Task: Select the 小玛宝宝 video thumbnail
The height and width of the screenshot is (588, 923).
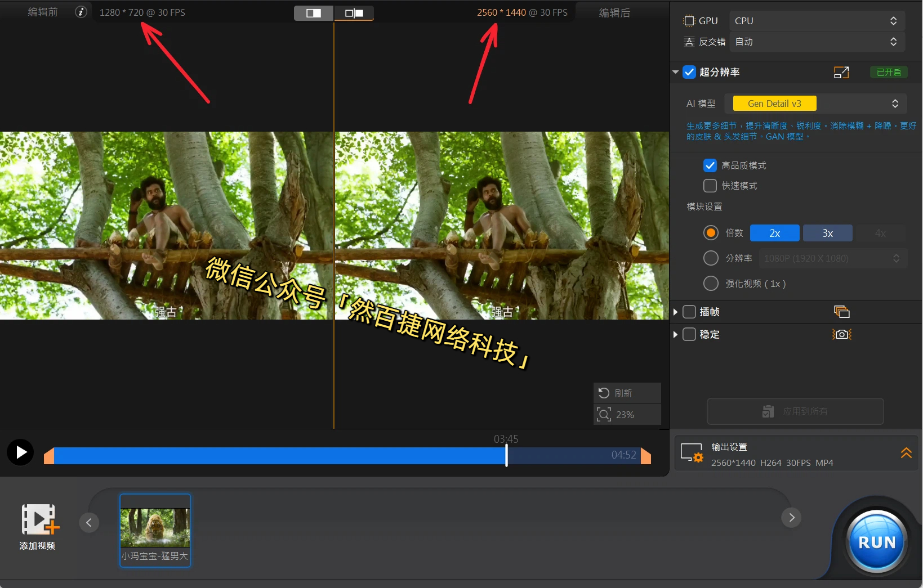Action: [x=155, y=530]
